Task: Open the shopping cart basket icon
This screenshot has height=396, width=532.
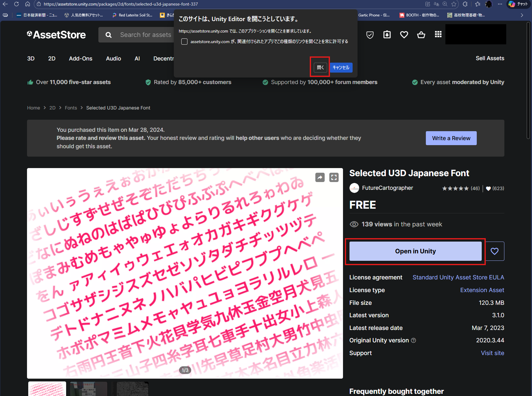Action: (421, 35)
